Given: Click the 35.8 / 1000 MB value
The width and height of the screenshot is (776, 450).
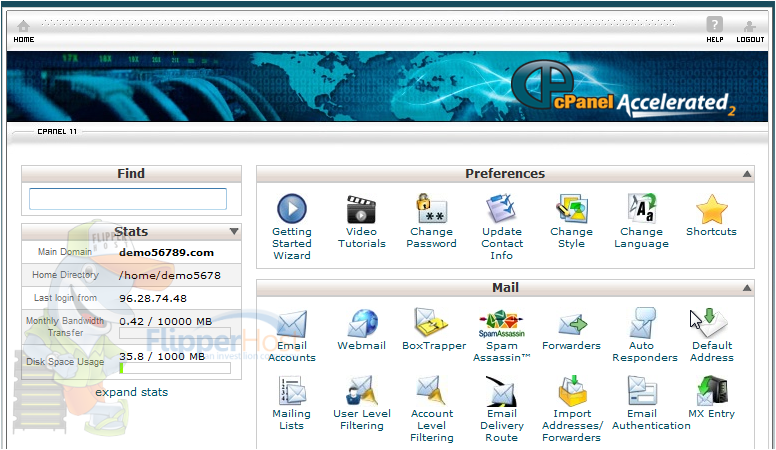Looking at the screenshot, I should 162,356.
